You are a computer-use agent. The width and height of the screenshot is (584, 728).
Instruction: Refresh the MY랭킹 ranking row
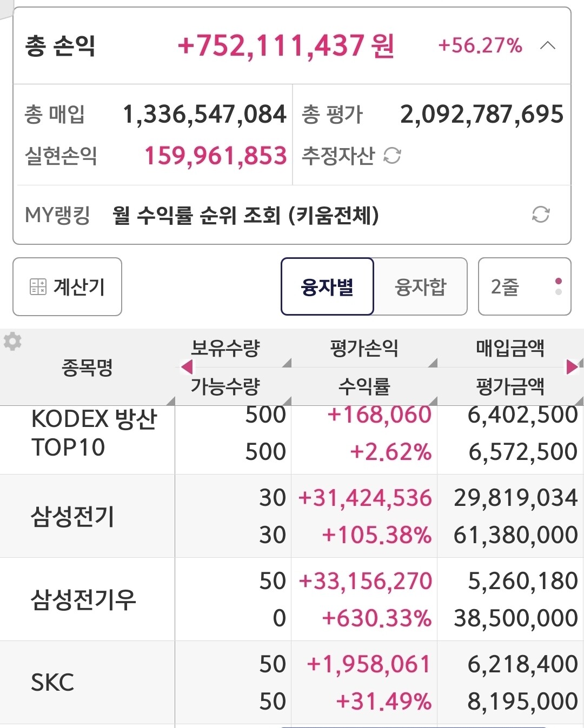pyautogui.click(x=540, y=215)
